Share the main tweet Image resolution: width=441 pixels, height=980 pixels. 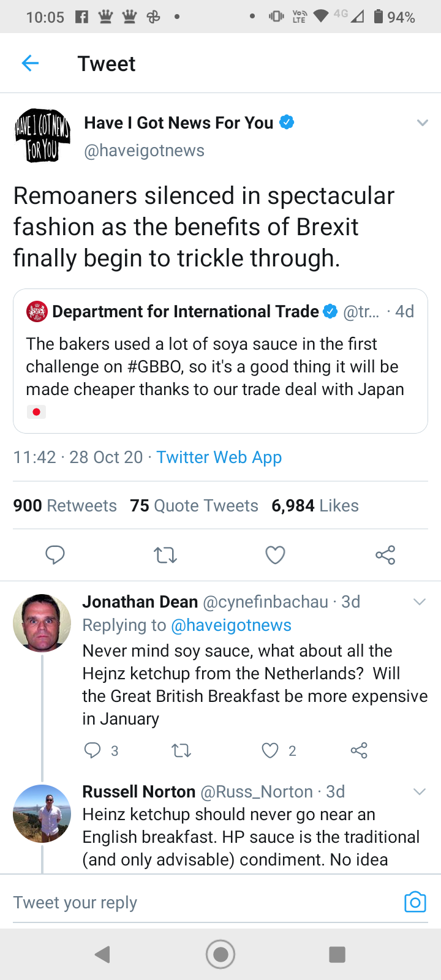[385, 555]
